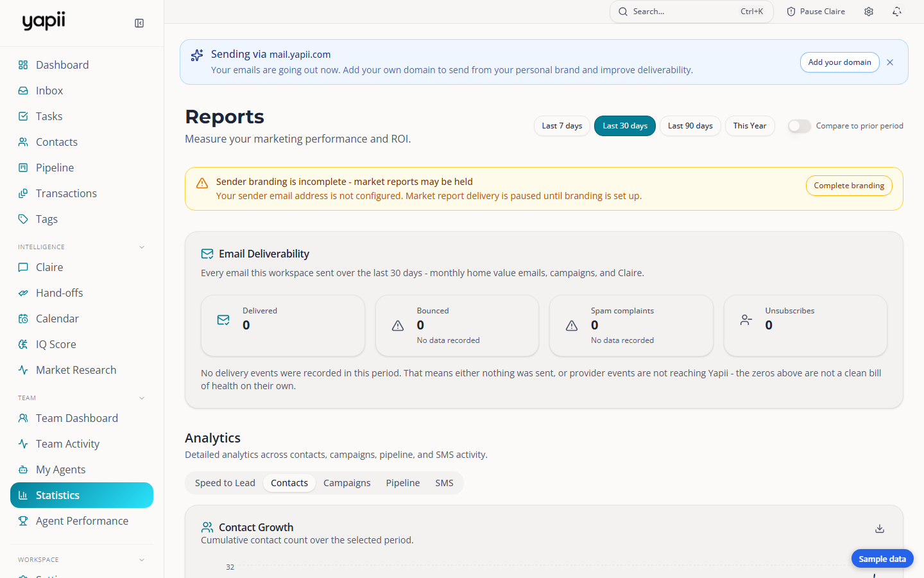Image resolution: width=924 pixels, height=578 pixels.
Task: Click the 'Analytics' section heading
Action: tap(212, 438)
